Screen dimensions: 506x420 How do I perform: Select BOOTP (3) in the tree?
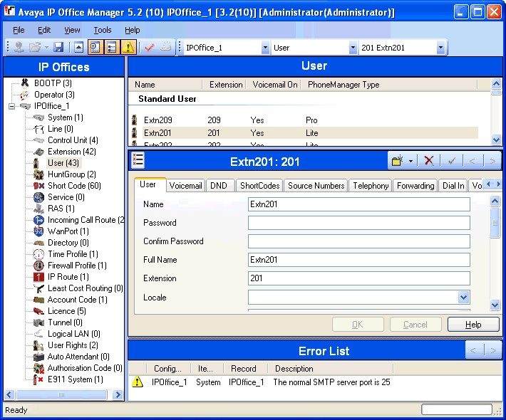pos(53,83)
